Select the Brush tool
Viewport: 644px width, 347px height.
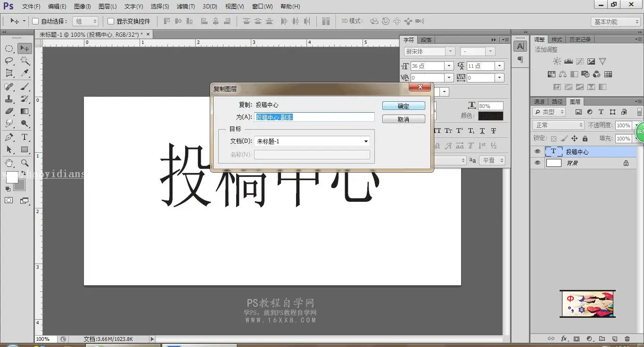(25, 87)
